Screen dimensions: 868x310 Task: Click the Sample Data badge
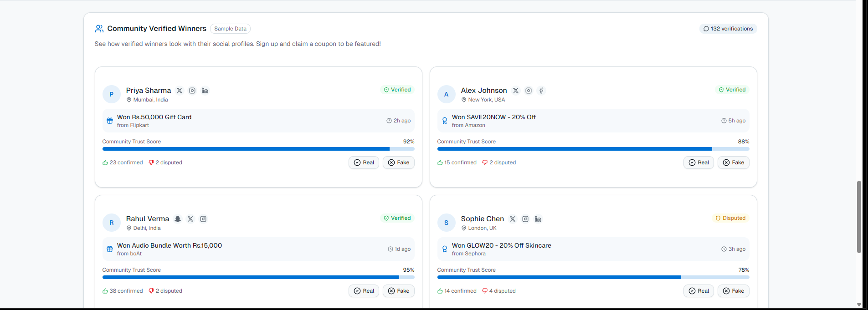coord(230,29)
